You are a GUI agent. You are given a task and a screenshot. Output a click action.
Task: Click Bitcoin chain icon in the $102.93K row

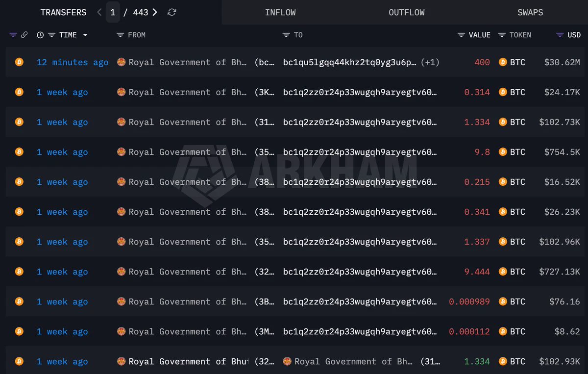point(19,361)
